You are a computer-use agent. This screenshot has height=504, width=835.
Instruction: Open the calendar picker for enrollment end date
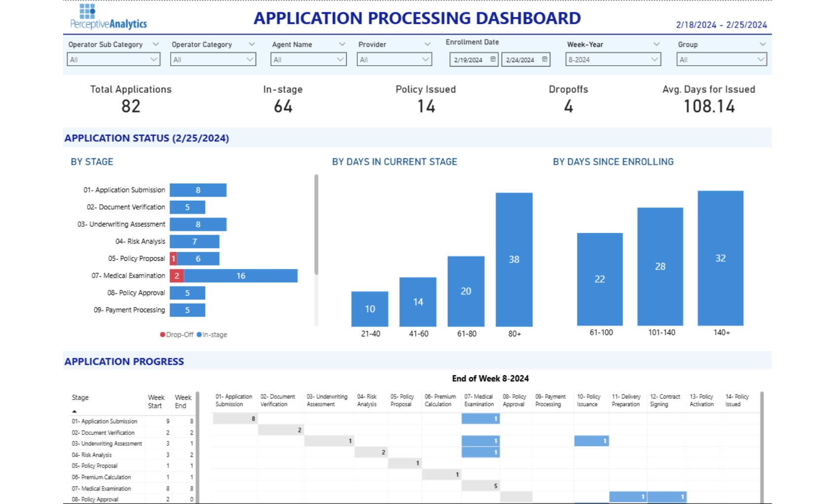544,60
